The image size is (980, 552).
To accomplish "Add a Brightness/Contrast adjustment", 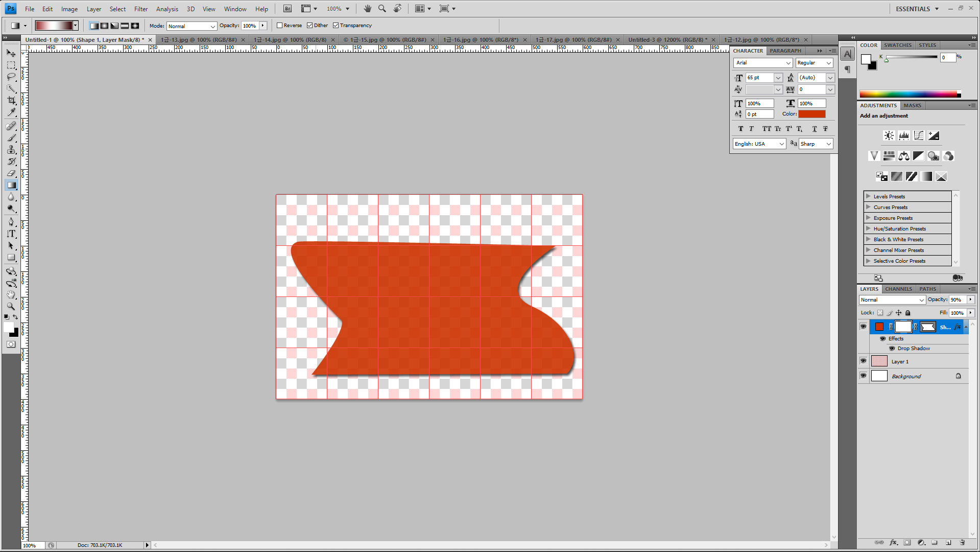I will (x=889, y=135).
